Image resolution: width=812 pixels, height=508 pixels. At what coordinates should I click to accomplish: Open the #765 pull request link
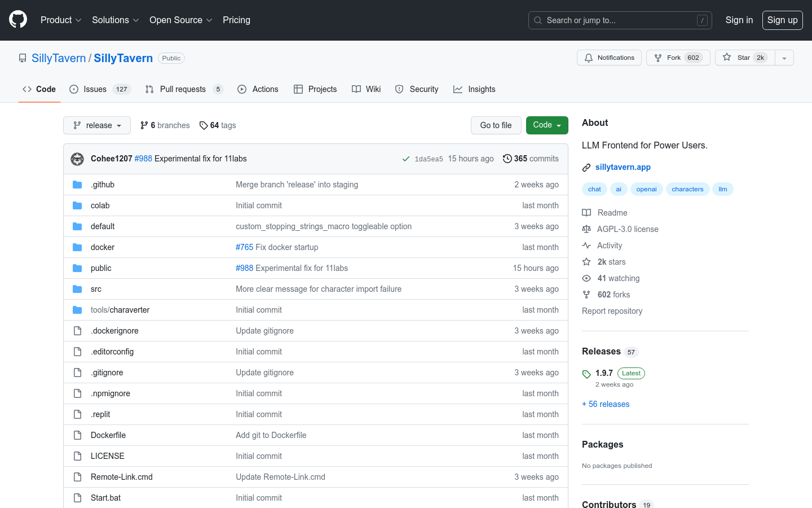pos(244,247)
